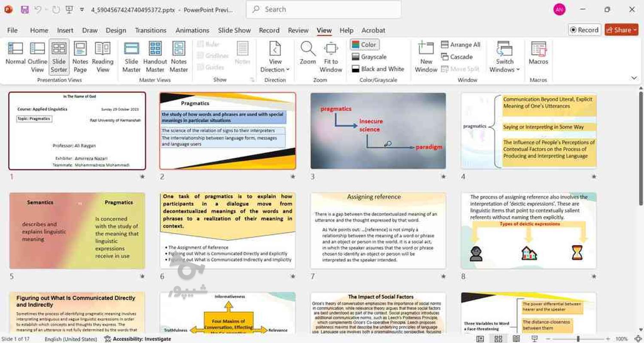Click Slide Sorter icon in status bar

point(498,339)
